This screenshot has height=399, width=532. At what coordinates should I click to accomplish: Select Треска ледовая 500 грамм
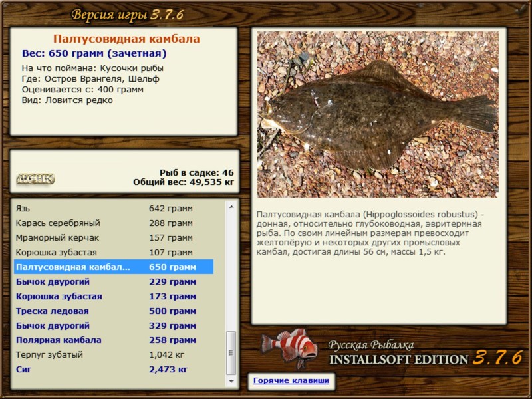114,311
